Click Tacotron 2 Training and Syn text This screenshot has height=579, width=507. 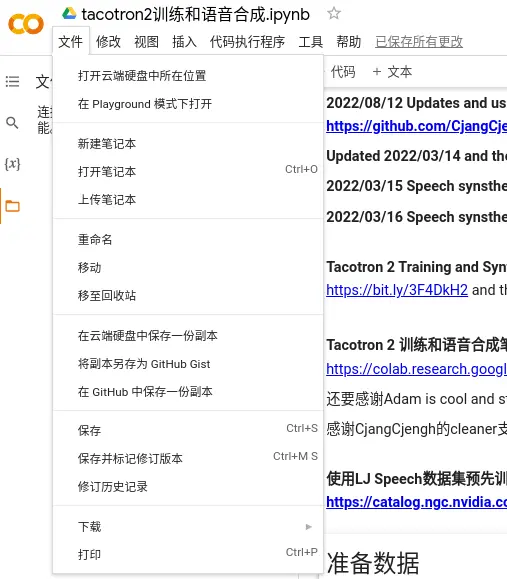coord(417,267)
